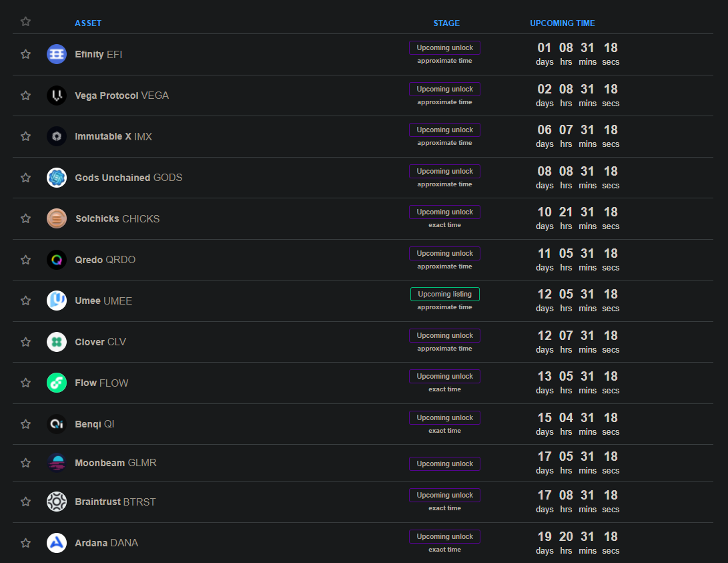The width and height of the screenshot is (728, 563).
Task: Open Braintrust BTRST asset page
Action: point(115,502)
